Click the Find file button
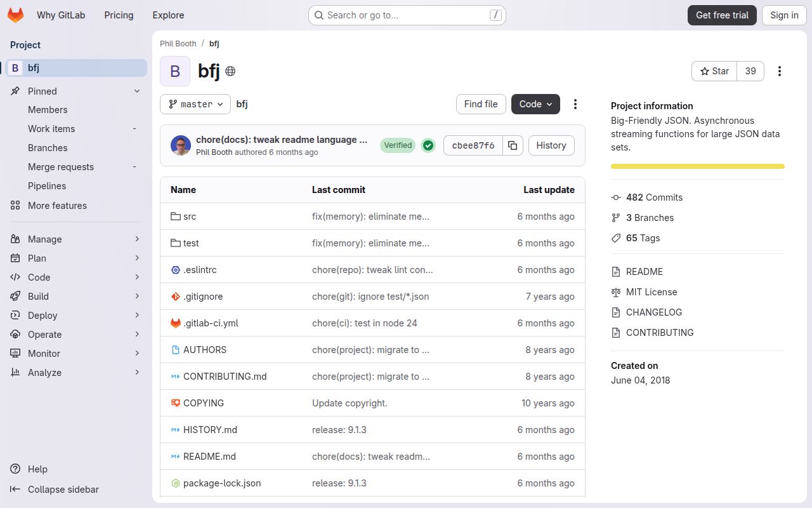The width and height of the screenshot is (812, 508). pyautogui.click(x=481, y=104)
